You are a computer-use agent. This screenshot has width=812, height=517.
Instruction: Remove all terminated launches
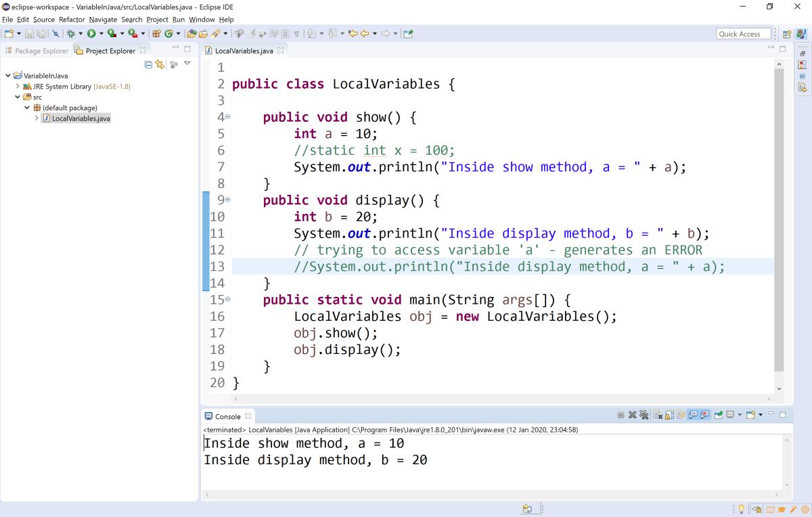[x=643, y=415]
